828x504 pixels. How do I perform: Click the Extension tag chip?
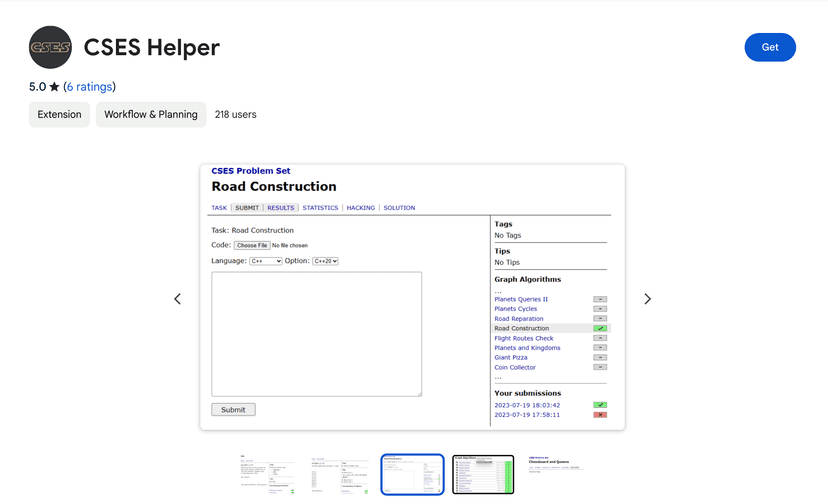(x=59, y=115)
